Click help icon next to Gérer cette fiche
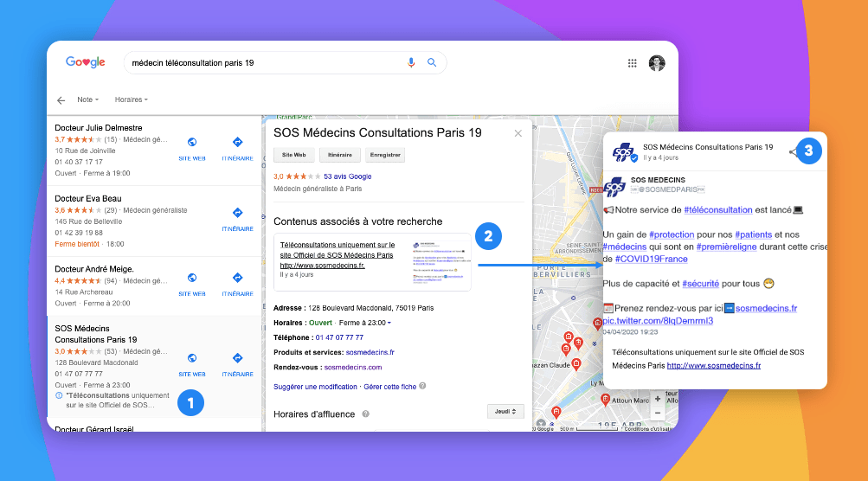Image resolution: width=868 pixels, height=481 pixels. (422, 387)
